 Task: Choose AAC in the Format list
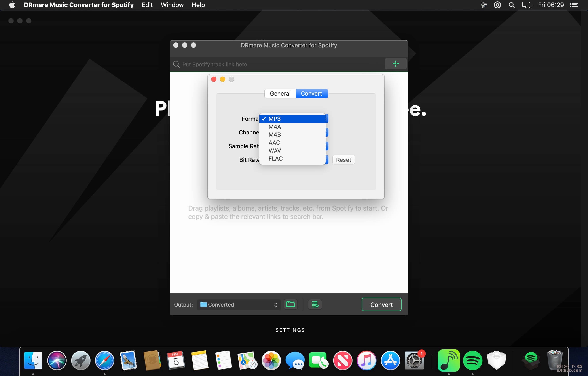[x=292, y=143]
